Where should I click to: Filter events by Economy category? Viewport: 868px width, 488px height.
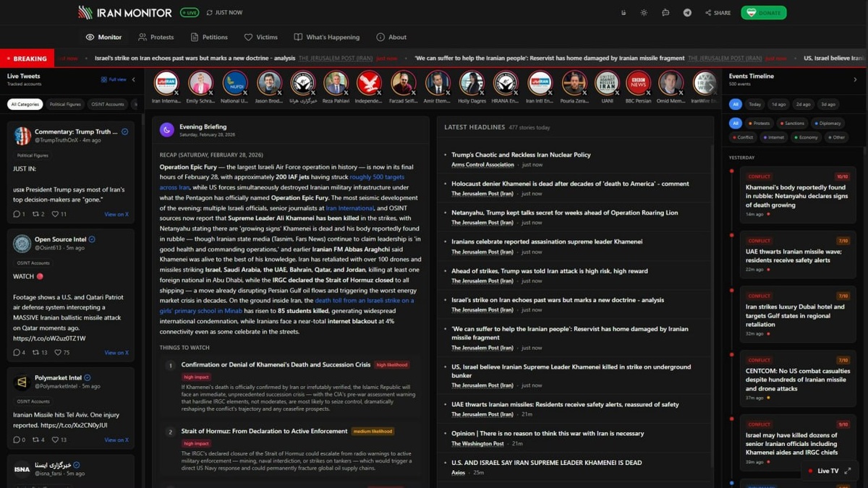click(x=806, y=137)
